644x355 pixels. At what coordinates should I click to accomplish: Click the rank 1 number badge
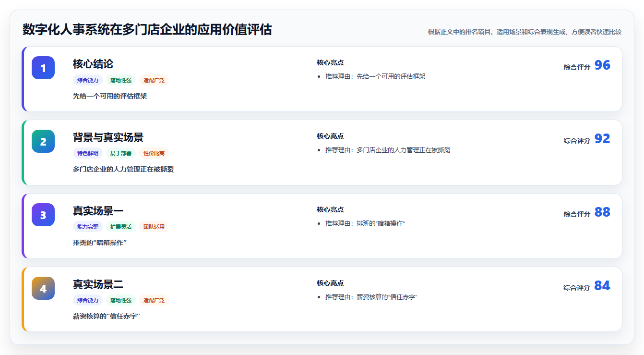click(43, 68)
